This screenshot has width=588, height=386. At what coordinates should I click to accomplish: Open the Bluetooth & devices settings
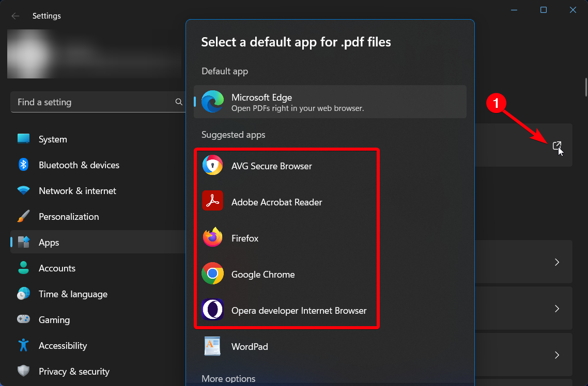[80, 165]
